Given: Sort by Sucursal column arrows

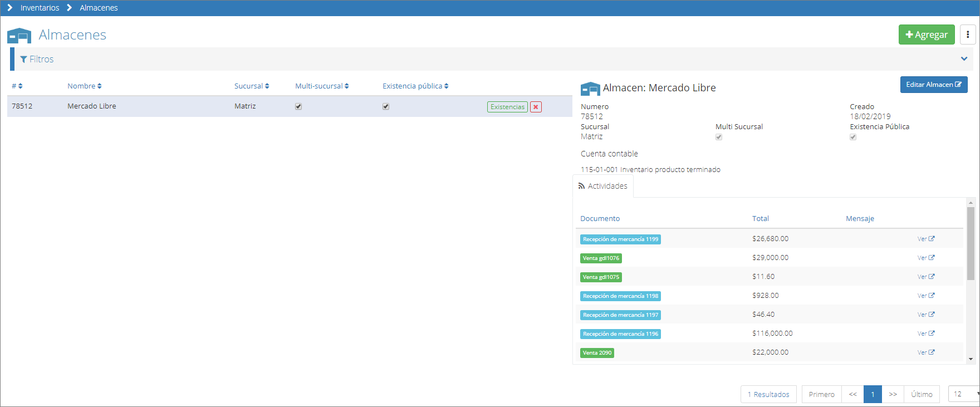Looking at the screenshot, I should 267,86.
